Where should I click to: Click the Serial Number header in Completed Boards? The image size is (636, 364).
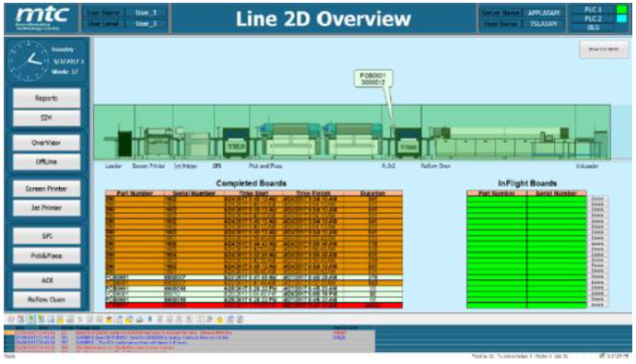pyautogui.click(x=194, y=194)
